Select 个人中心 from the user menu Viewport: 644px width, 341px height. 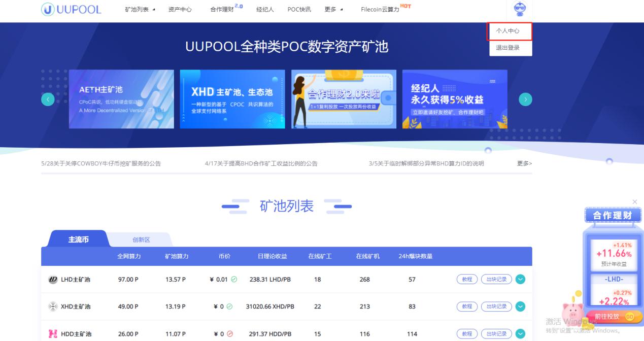(x=507, y=31)
